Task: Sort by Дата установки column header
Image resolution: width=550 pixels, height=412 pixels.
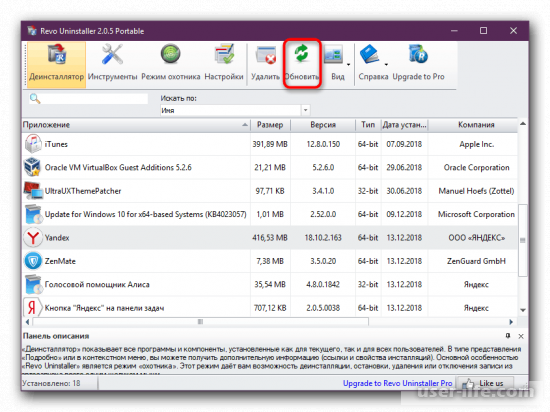Action: click(404, 125)
